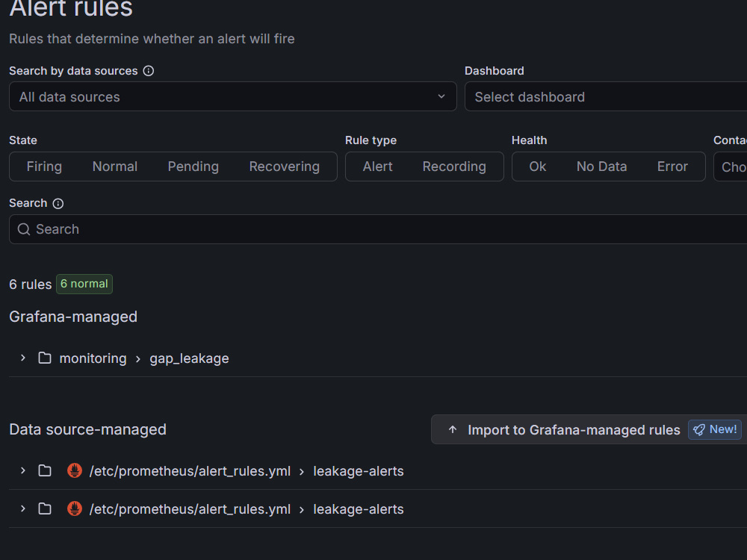Filter rules by No Data health
This screenshot has height=560, width=747.
pyautogui.click(x=601, y=167)
